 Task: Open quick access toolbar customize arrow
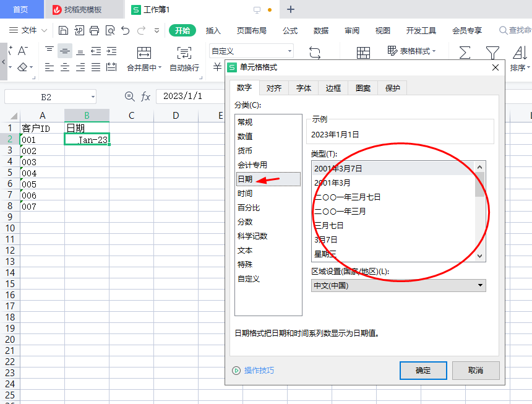[157, 30]
